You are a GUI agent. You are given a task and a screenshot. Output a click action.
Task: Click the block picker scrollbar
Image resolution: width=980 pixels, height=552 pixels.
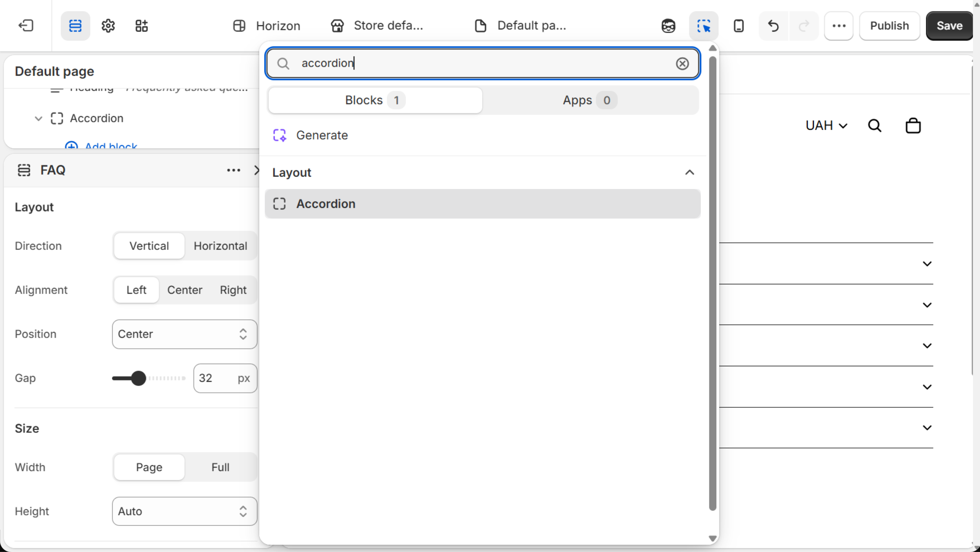pos(713,283)
